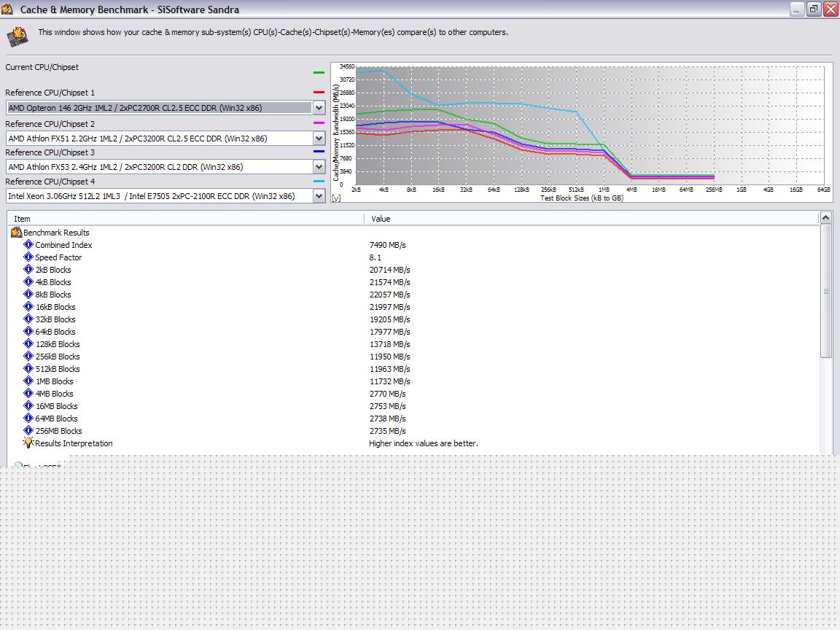Click the info icon beside 16kB Blocks

tap(28, 306)
